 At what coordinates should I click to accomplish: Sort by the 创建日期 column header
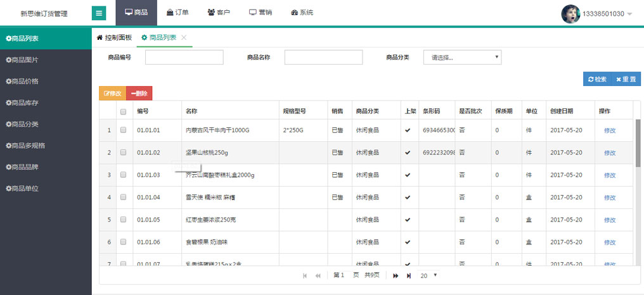pos(562,111)
